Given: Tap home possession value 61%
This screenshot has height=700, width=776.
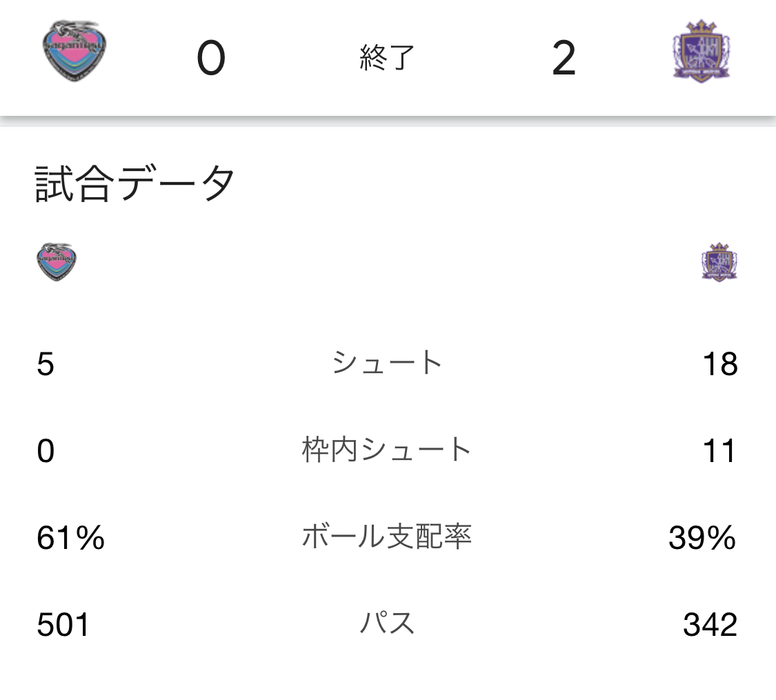Looking at the screenshot, I should (70, 539).
